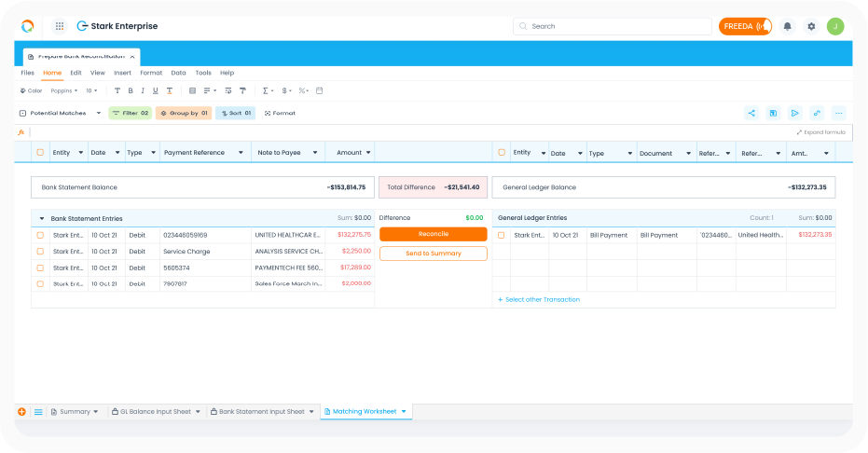Click the save icon next to share
The image size is (868, 453).
[x=773, y=113]
